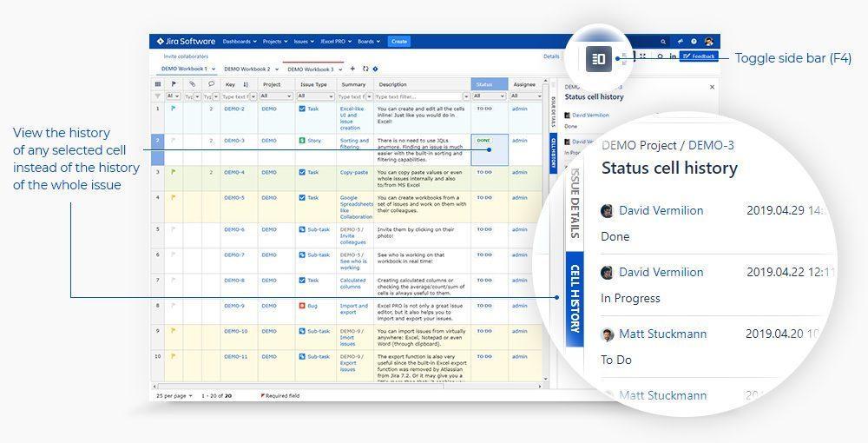Click the yellow flag on DEMO-5 row
Image resolution: width=868 pixels, height=443 pixels.
(174, 198)
